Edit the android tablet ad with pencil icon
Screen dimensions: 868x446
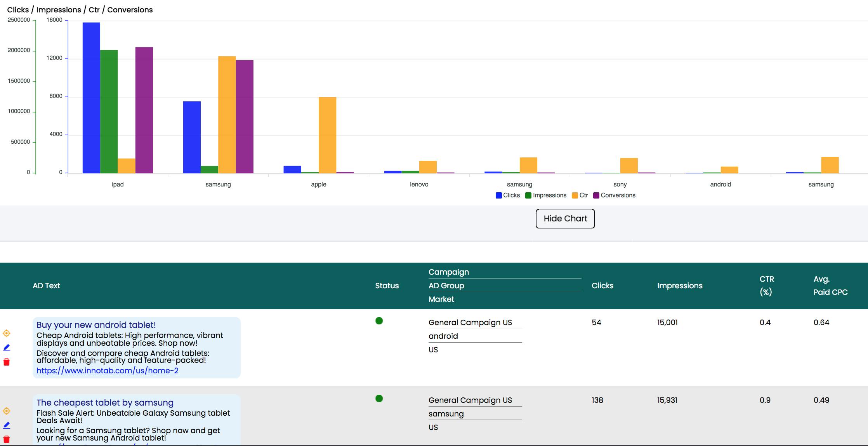click(x=7, y=348)
